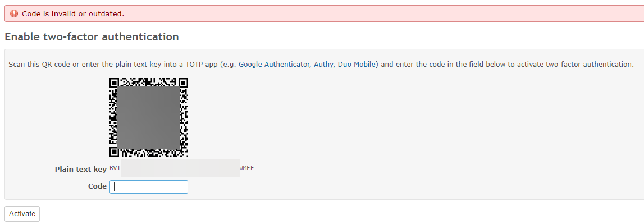
Task: Click the key text beginning 'BVI'
Action: [115, 168]
